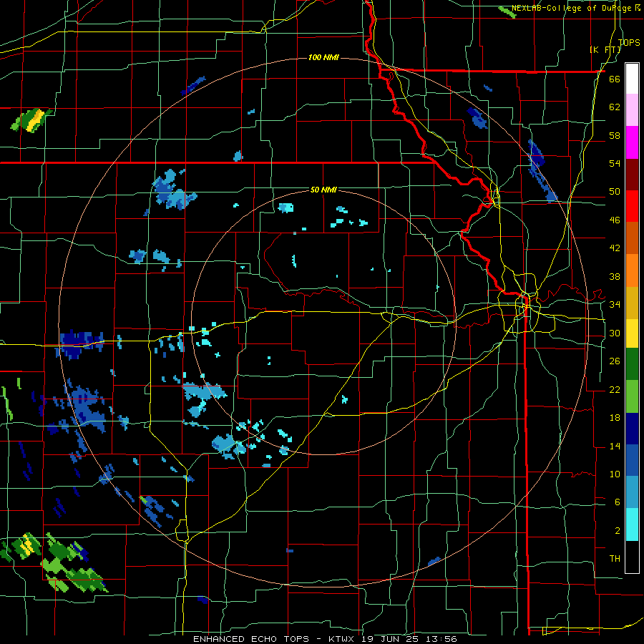Click the legend value 62
This screenshot has width=644, height=644.
615,107
